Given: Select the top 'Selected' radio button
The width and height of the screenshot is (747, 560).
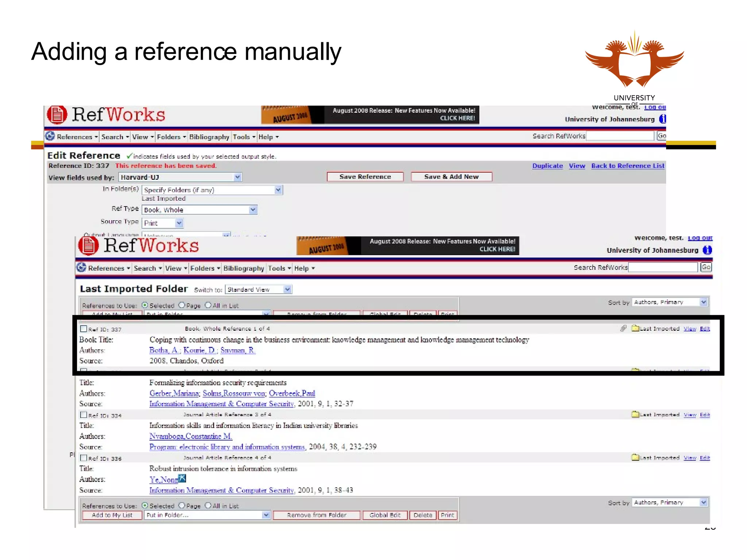Looking at the screenshot, I should 145,305.
